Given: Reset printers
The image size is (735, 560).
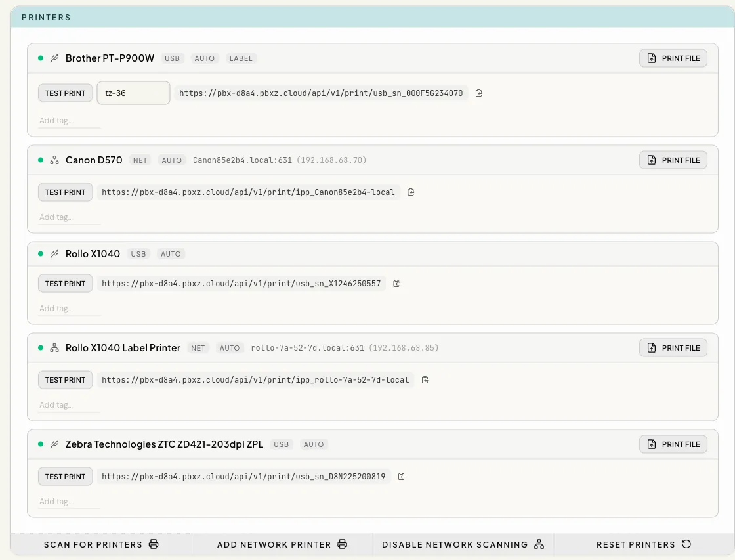Looking at the screenshot, I should pyautogui.click(x=644, y=544).
